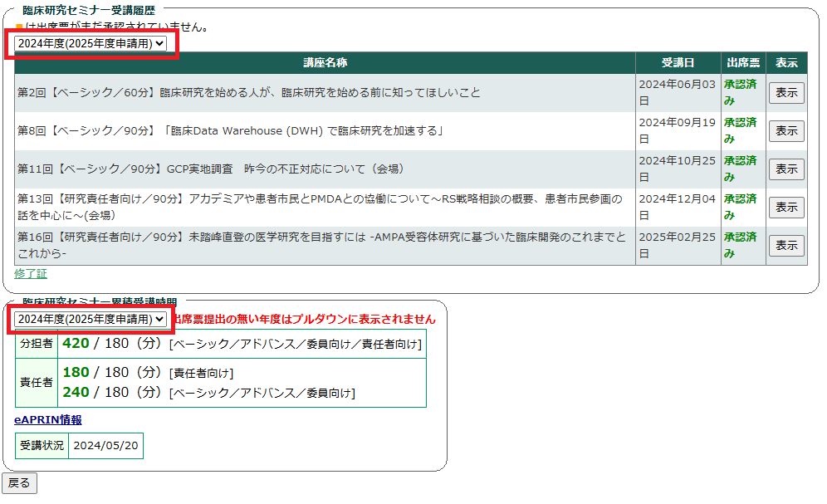Open the 修了証 certificate link
Screen dimensions: 827x504
(x=31, y=273)
